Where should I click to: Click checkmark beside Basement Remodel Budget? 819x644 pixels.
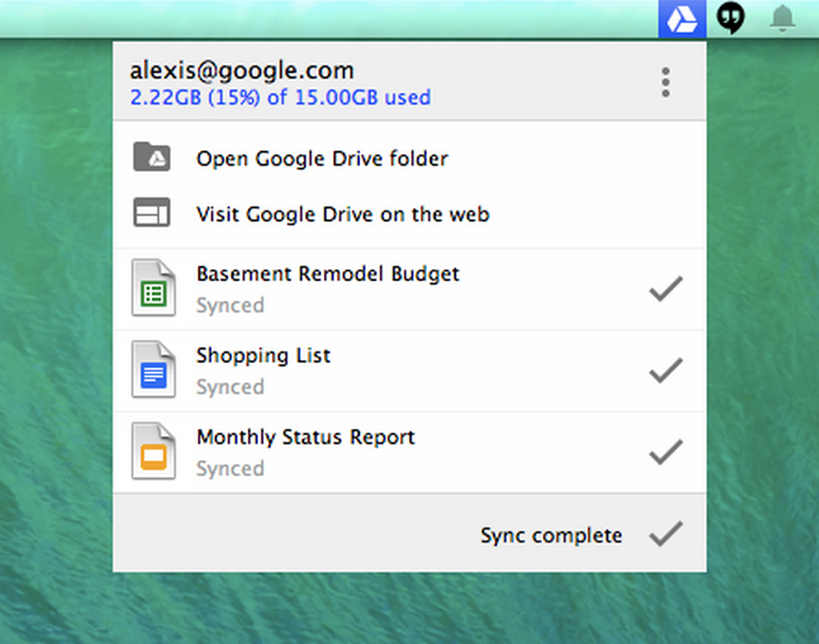point(665,288)
